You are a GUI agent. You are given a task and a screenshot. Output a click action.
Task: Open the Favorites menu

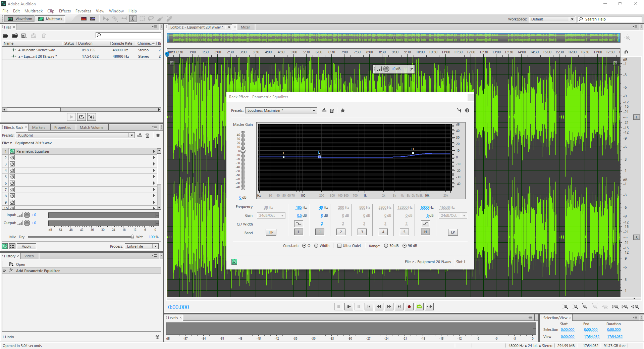tap(83, 11)
